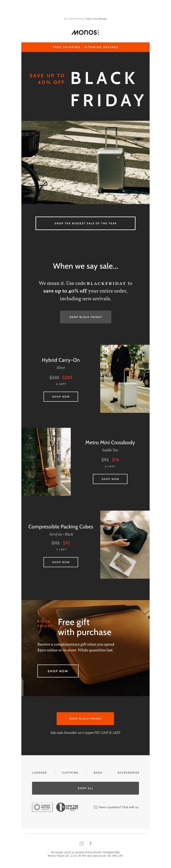The width and height of the screenshot is (171, 868).
Task: Click orange Shop Black Friday button
Action: 85,718
